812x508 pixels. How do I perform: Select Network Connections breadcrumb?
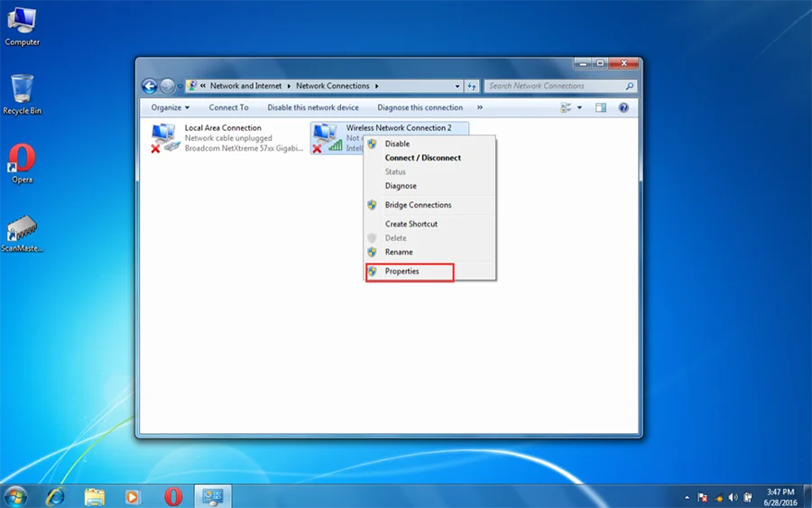332,86
